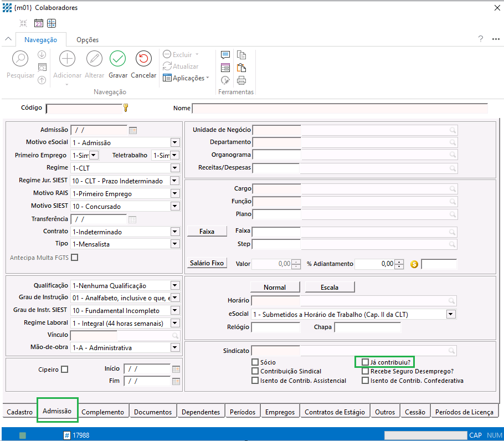Open the Contratos de Estágio tab

[x=335, y=412]
